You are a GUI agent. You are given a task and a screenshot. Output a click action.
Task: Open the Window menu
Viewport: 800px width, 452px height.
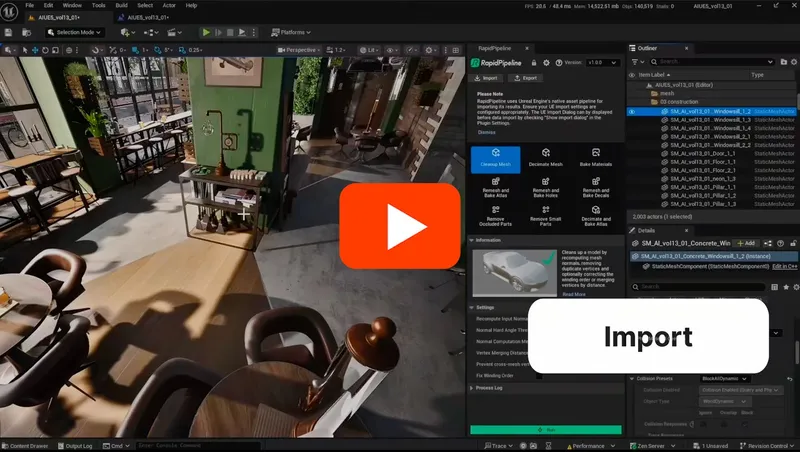[x=72, y=5]
